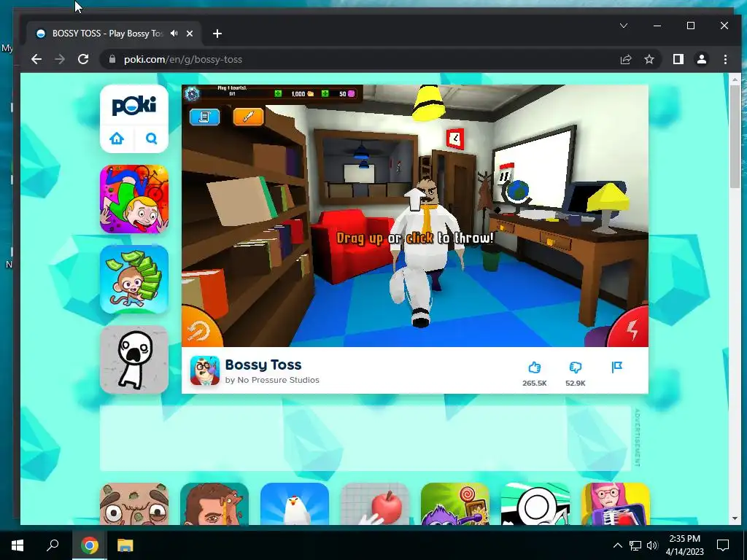Open Chrome three-dot menu

coord(725,60)
